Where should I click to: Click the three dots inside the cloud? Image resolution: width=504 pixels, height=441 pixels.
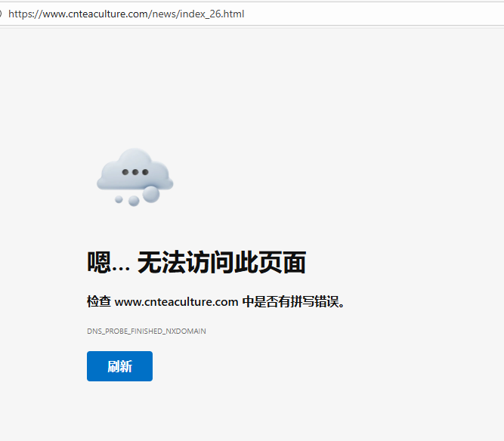point(135,172)
